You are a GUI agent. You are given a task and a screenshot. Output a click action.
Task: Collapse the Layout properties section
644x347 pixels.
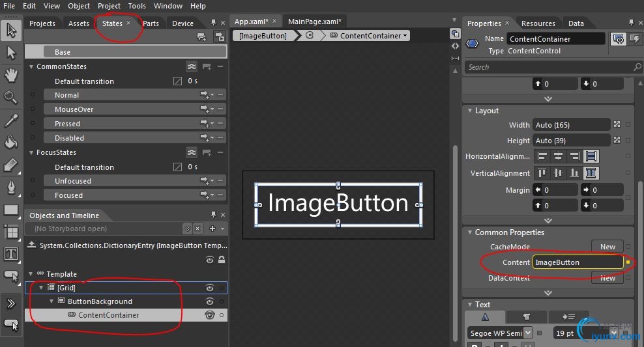(469, 111)
